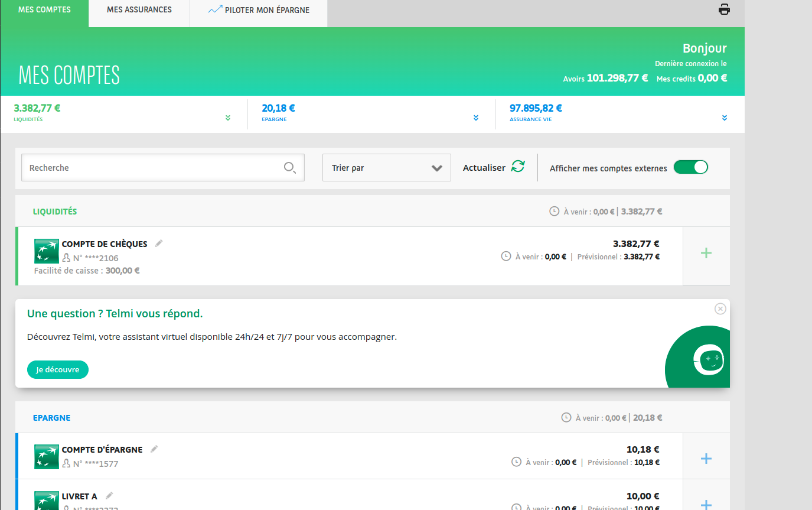Image resolution: width=812 pixels, height=510 pixels.
Task: Switch to Mes Comptes tab
Action: tap(44, 10)
